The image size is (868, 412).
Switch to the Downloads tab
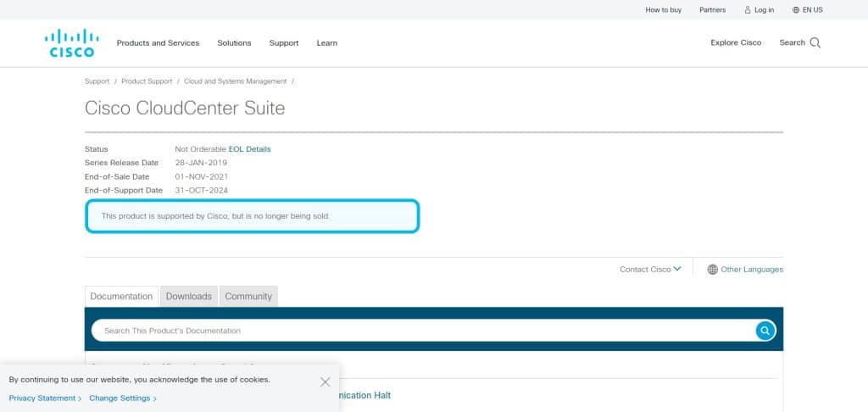click(189, 296)
